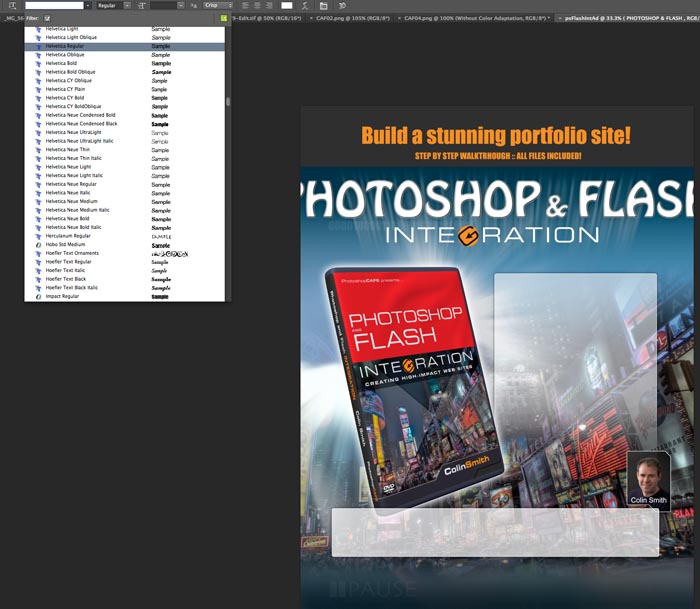Click the icon beside Helvetica Bold
This screenshot has width=700, height=609.
pyautogui.click(x=38, y=63)
